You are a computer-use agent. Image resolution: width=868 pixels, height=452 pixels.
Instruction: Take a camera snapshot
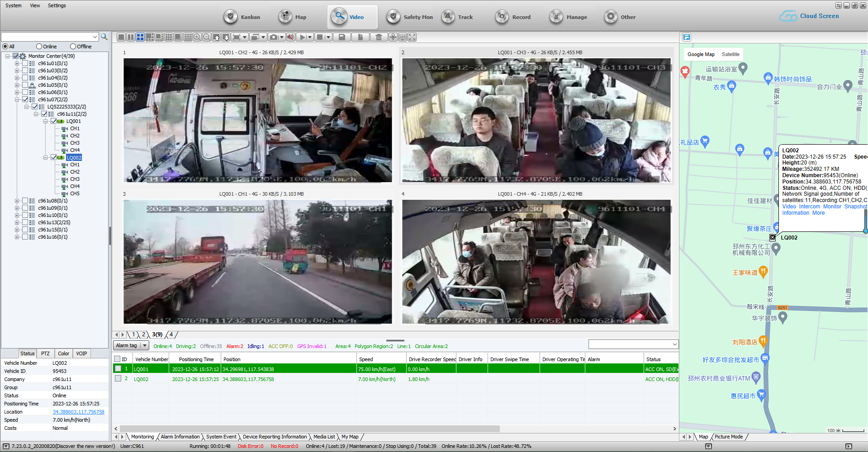click(273, 37)
